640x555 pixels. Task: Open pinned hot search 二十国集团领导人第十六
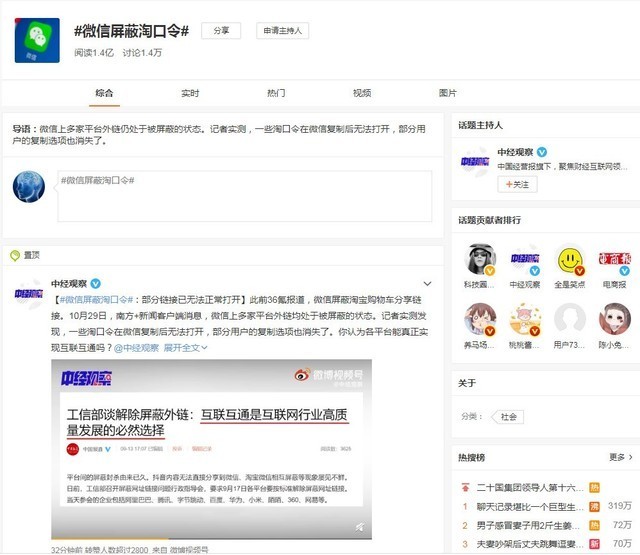pos(530,487)
